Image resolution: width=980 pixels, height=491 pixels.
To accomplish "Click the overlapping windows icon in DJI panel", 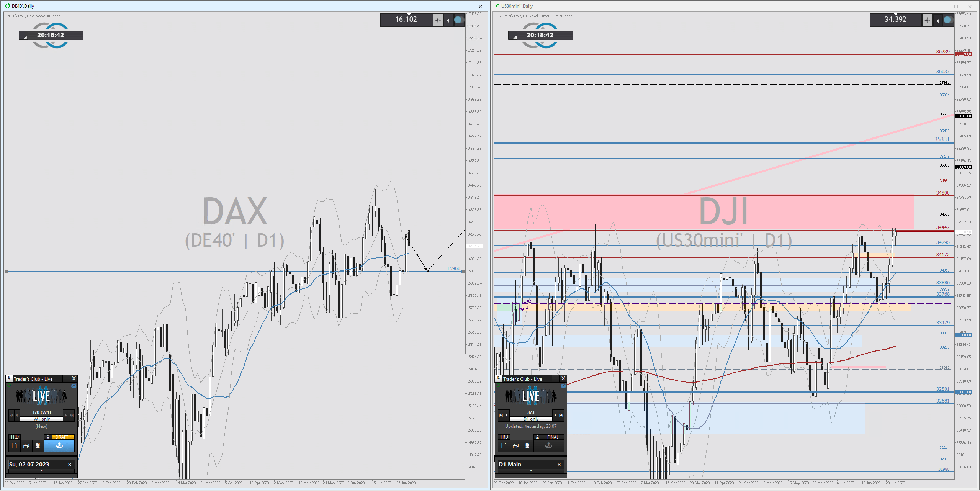I will click(515, 446).
